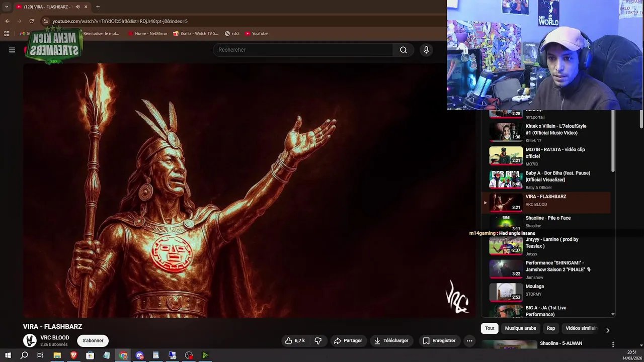Open site information icon in address bar

coord(45,21)
